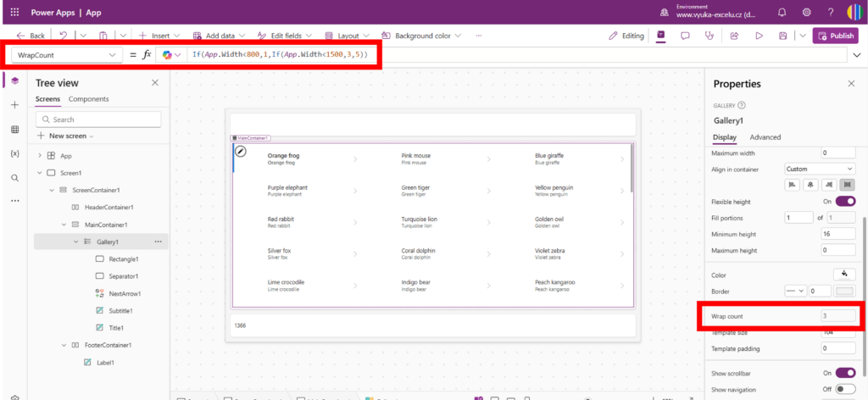
Task: Expand the formula bar chevron
Action: tap(859, 55)
